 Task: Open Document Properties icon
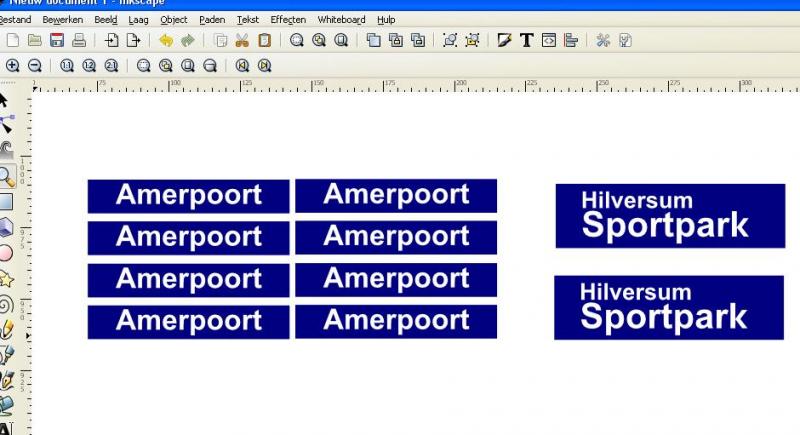click(626, 40)
